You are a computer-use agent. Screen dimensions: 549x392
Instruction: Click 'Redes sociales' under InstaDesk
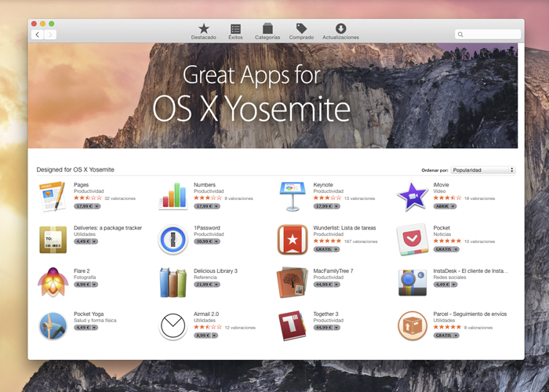pos(449,278)
